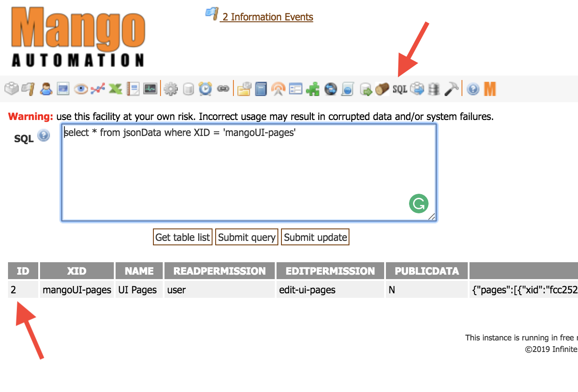Open the orange M Mango icon
The height and width of the screenshot is (392, 578).
click(x=490, y=89)
